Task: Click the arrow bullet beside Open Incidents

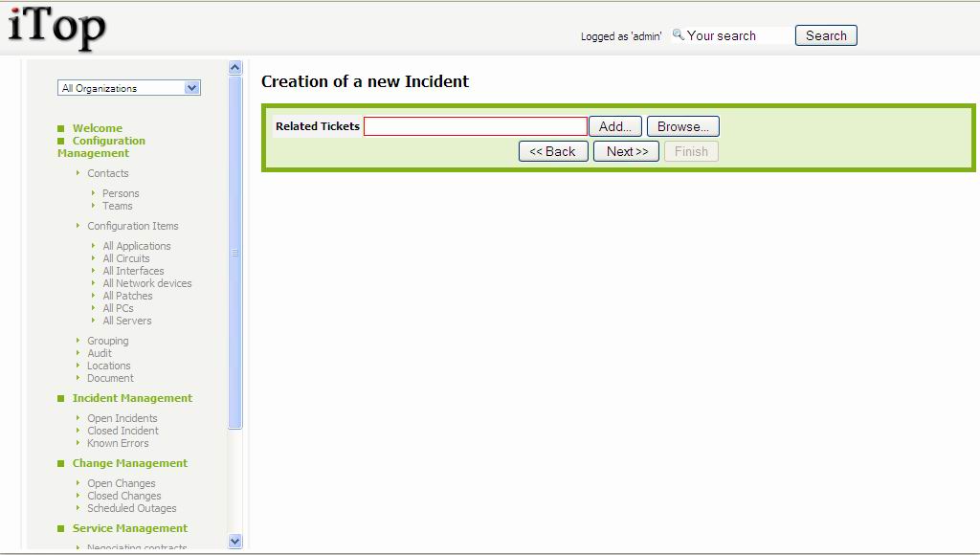Action: tap(78, 418)
